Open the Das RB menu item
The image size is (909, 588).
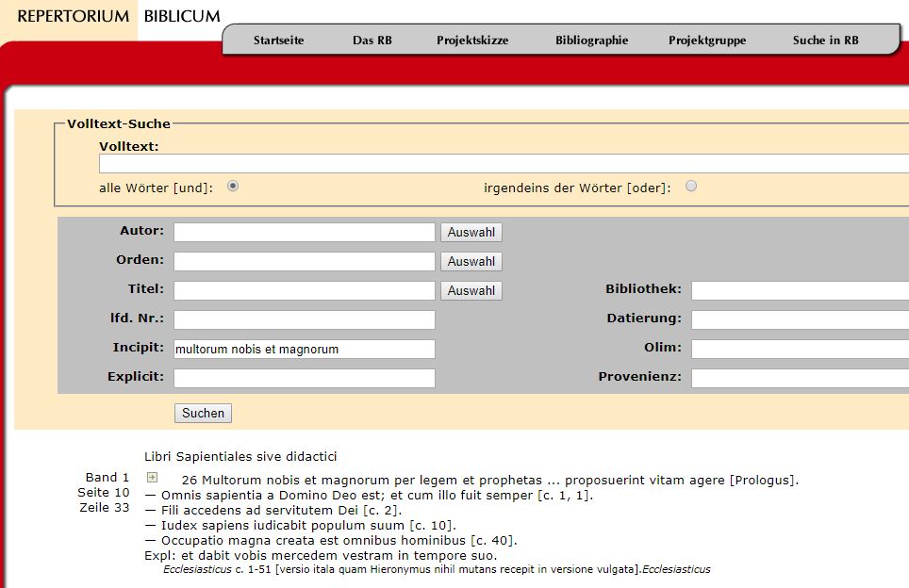coord(372,41)
